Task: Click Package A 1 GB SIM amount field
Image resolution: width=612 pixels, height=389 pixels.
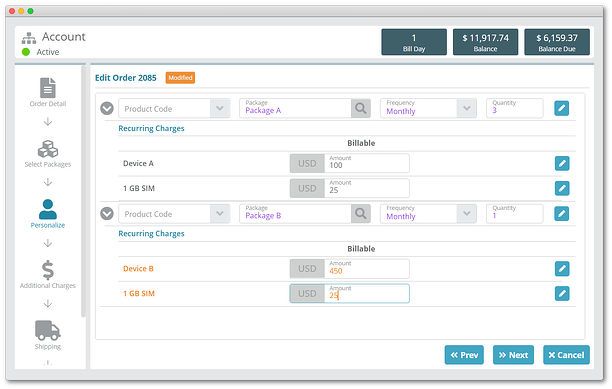Action: pos(367,188)
